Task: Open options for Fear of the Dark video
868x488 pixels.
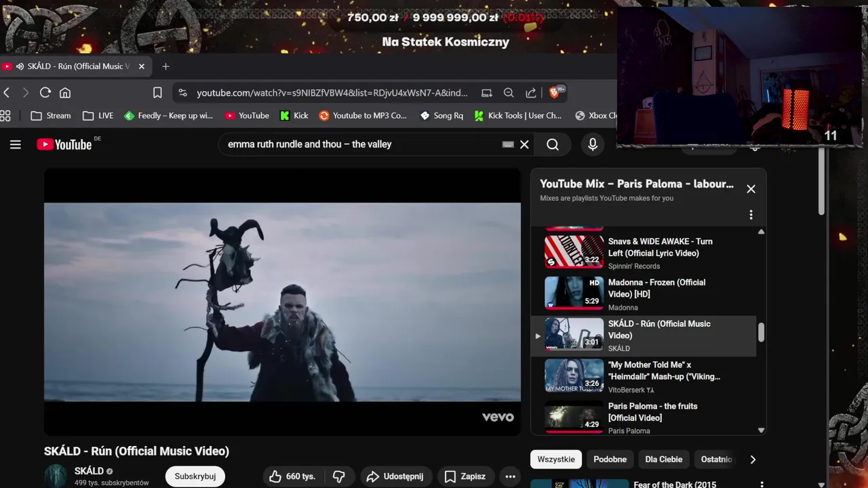Action: 762,485
